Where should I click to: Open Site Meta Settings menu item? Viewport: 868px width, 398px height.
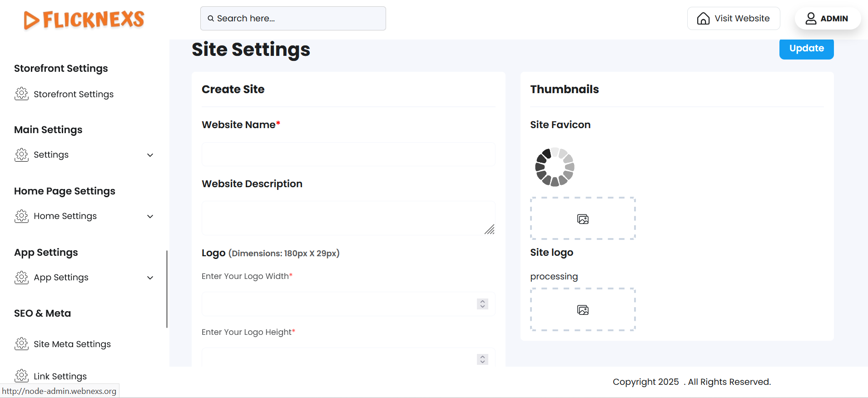[72, 344]
